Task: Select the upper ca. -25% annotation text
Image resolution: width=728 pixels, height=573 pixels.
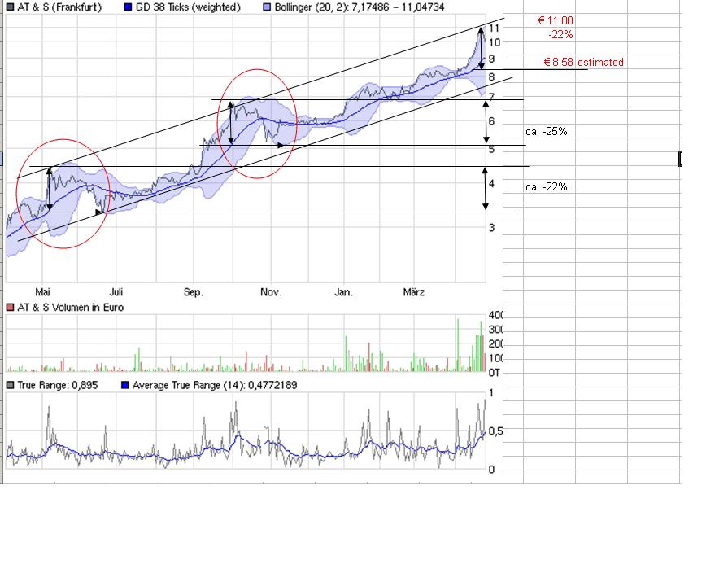Action: pyautogui.click(x=546, y=131)
